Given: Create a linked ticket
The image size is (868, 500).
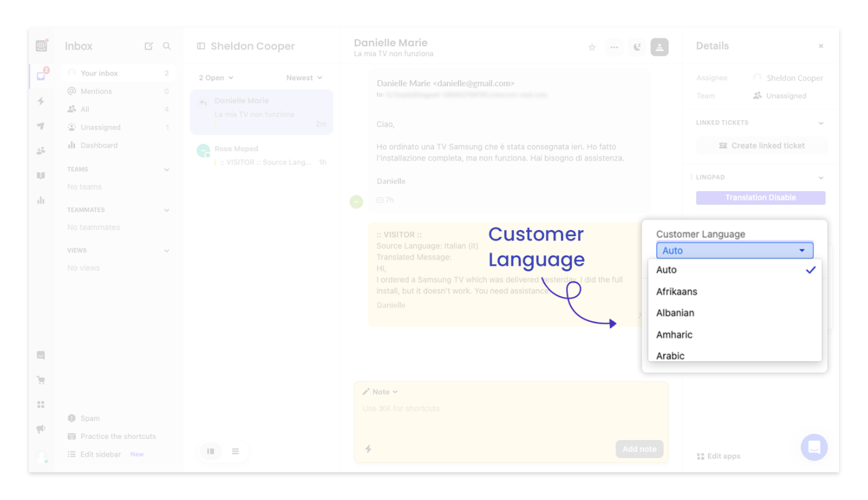Looking at the screenshot, I should pyautogui.click(x=761, y=145).
